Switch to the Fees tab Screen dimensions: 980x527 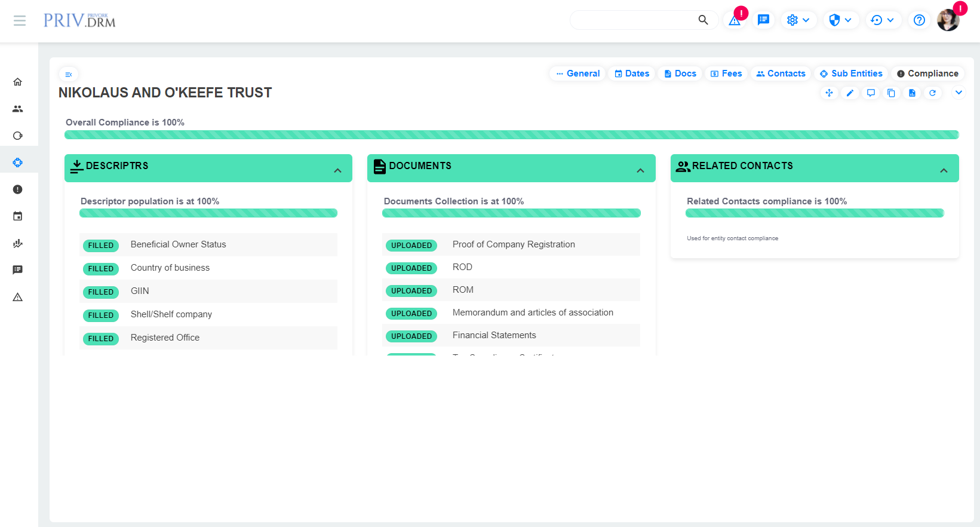tap(726, 73)
